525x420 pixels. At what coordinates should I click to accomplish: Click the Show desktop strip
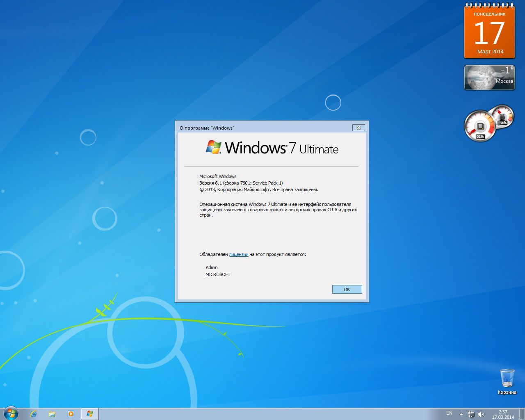pos(522,414)
